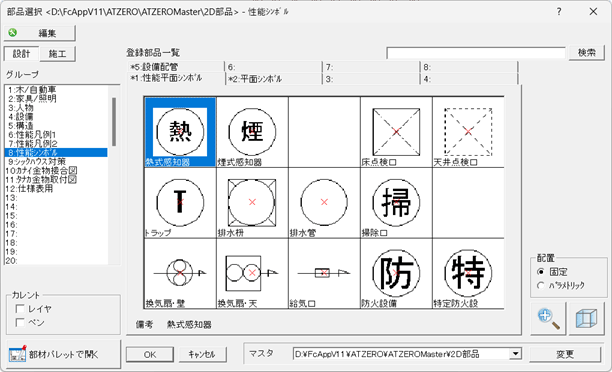Select the 排水管 drain pipe symbol
Viewport: 612px width, 372px height.
coord(324,203)
